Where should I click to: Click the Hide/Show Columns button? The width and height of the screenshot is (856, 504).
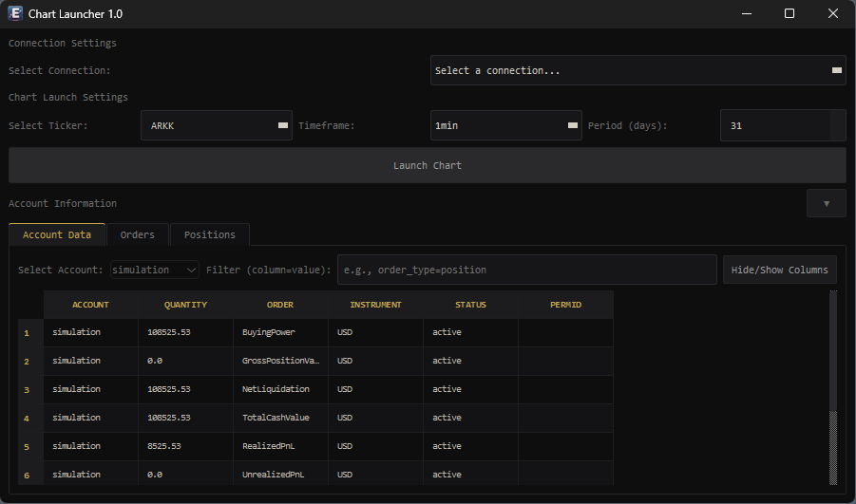coord(780,270)
